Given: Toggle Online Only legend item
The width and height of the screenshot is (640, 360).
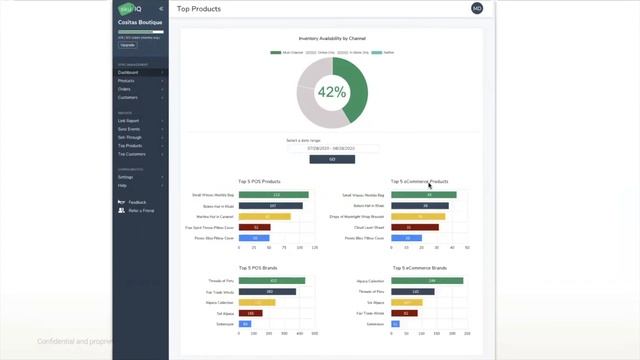Looking at the screenshot, I should pos(320,53).
